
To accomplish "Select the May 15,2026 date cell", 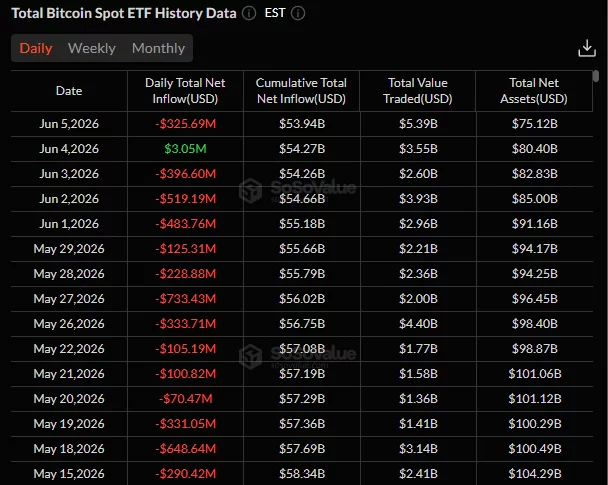I will tap(69, 474).
